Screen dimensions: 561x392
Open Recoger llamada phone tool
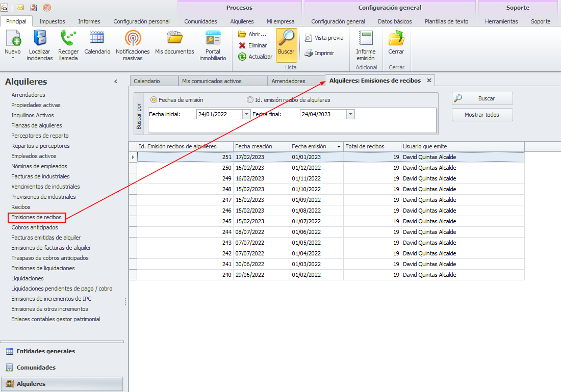pyautogui.click(x=68, y=39)
